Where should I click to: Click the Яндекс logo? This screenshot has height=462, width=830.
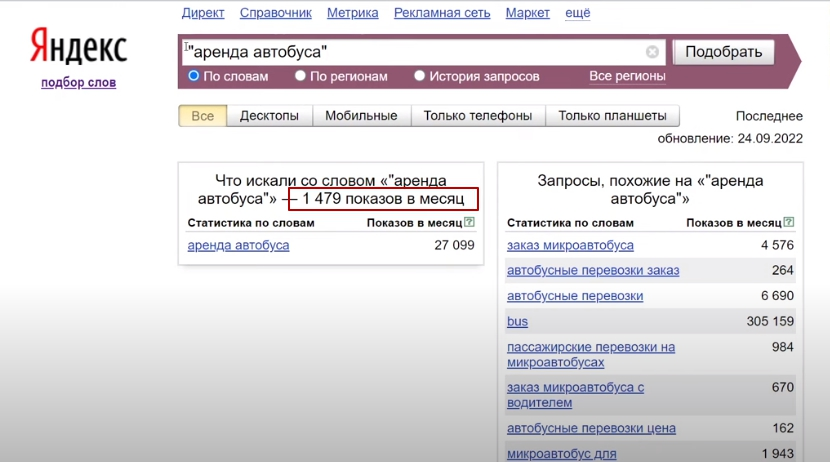click(x=78, y=47)
